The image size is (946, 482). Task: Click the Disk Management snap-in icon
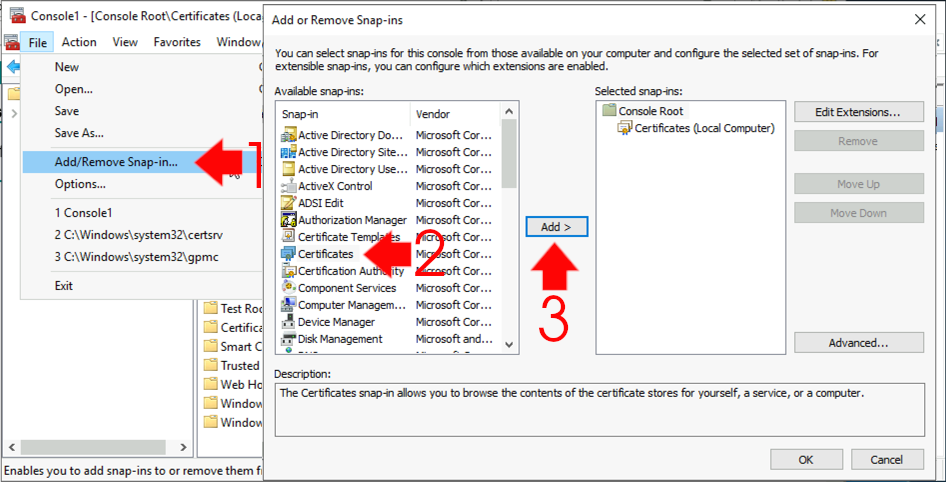(x=289, y=339)
